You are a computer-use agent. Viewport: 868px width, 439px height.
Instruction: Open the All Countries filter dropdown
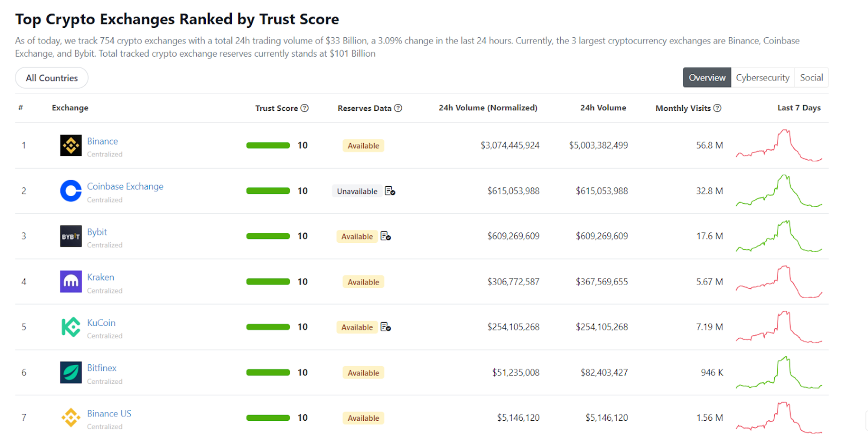(52, 78)
